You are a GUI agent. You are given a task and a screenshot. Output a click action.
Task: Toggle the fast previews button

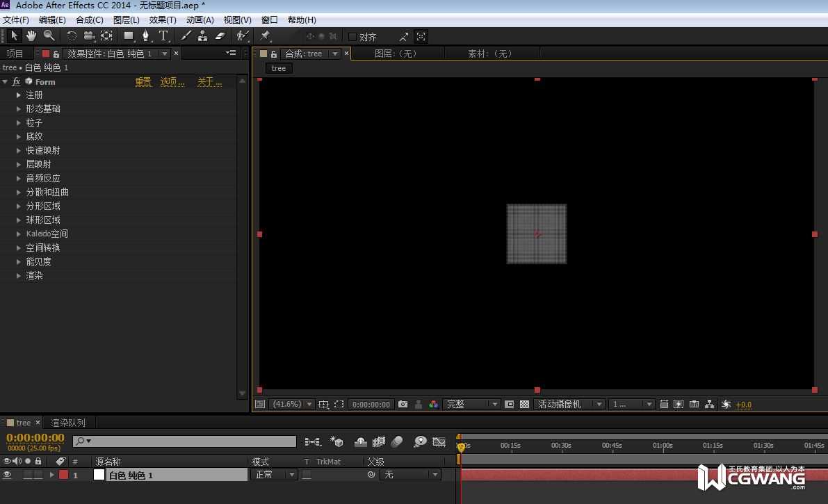click(679, 404)
